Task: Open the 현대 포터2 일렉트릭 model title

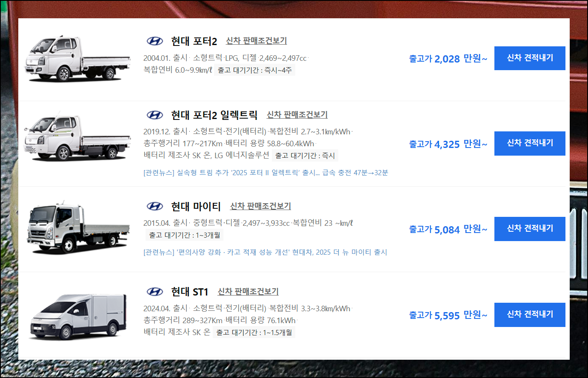Action: click(214, 115)
